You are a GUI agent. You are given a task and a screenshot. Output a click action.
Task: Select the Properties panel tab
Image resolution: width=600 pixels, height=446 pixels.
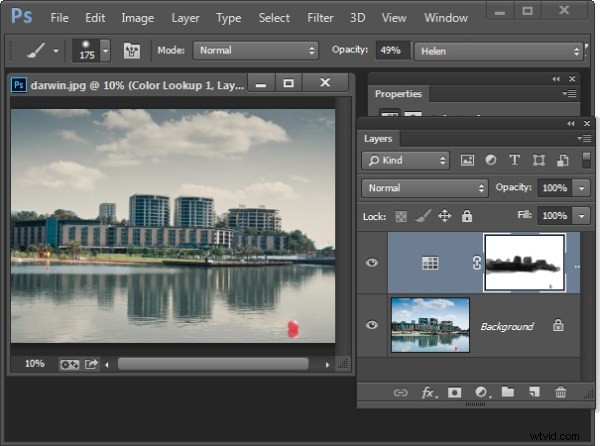tap(398, 94)
